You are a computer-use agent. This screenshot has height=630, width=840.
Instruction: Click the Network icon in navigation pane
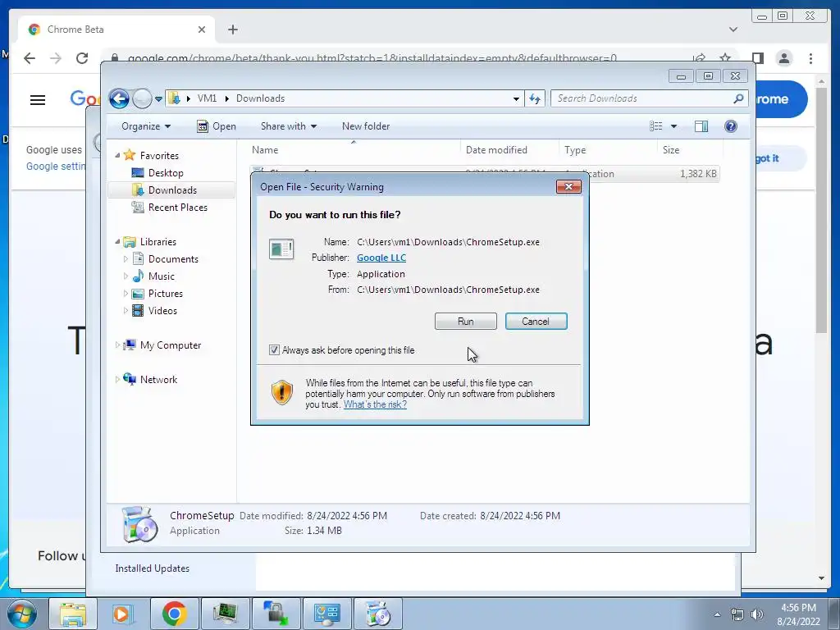tap(130, 379)
